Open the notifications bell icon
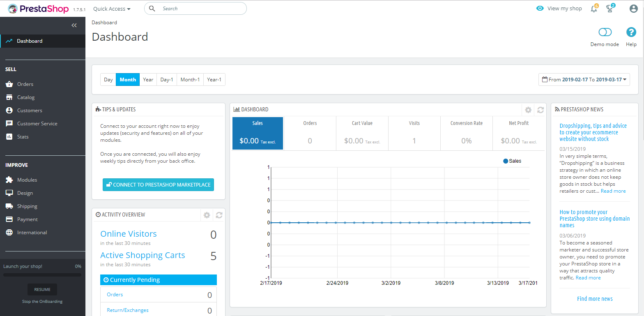This screenshot has height=316, width=644. 594,9
